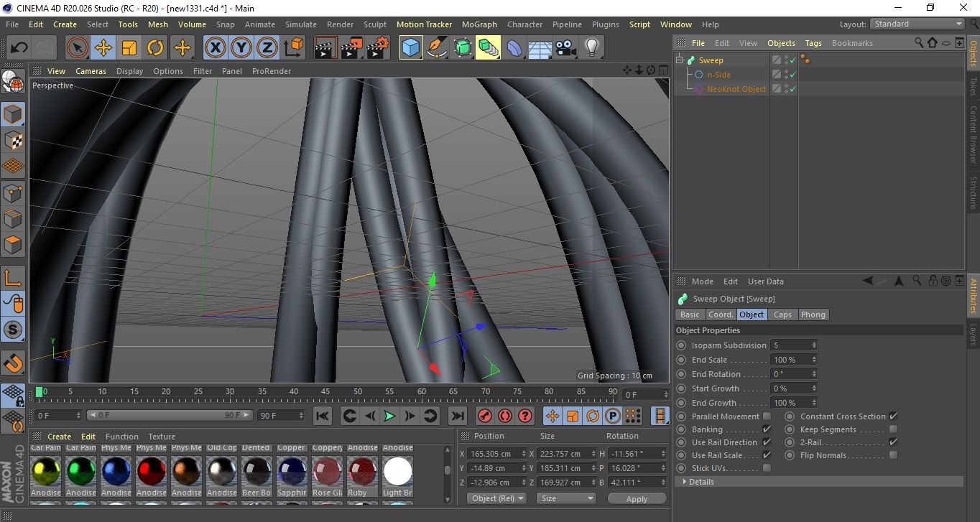Switch to the Caps tab
The width and height of the screenshot is (980, 522).
click(x=782, y=314)
